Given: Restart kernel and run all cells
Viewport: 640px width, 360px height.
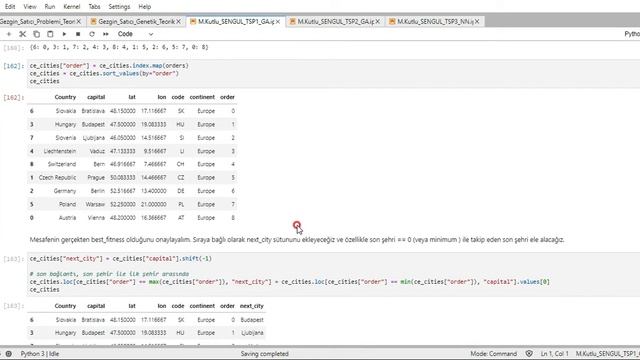Looking at the screenshot, I should tap(106, 34).
